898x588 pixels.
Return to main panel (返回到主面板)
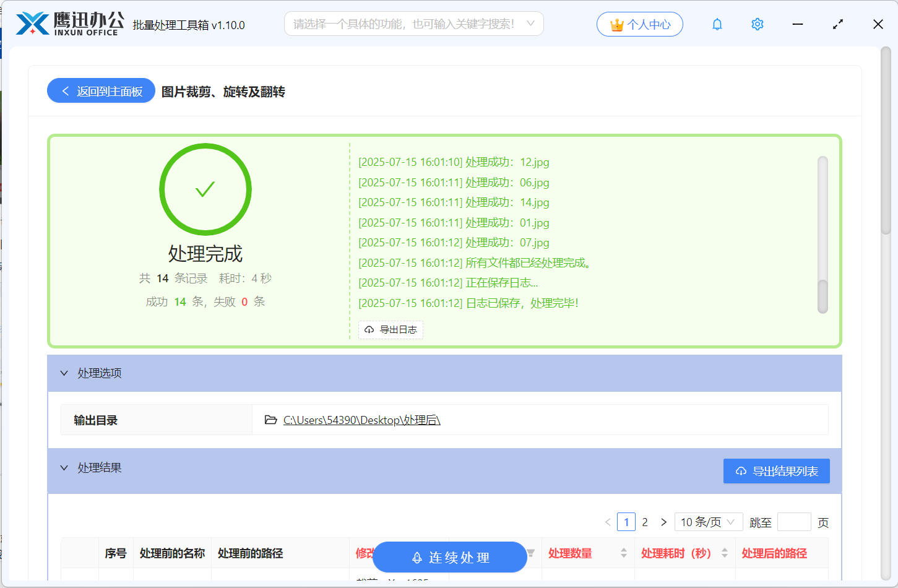point(101,91)
